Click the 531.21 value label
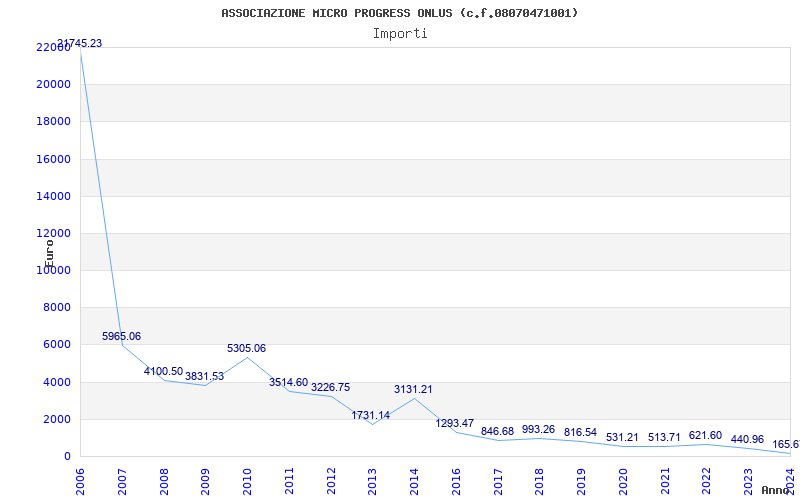Image resolution: width=800 pixels, height=500 pixels. [x=622, y=437]
